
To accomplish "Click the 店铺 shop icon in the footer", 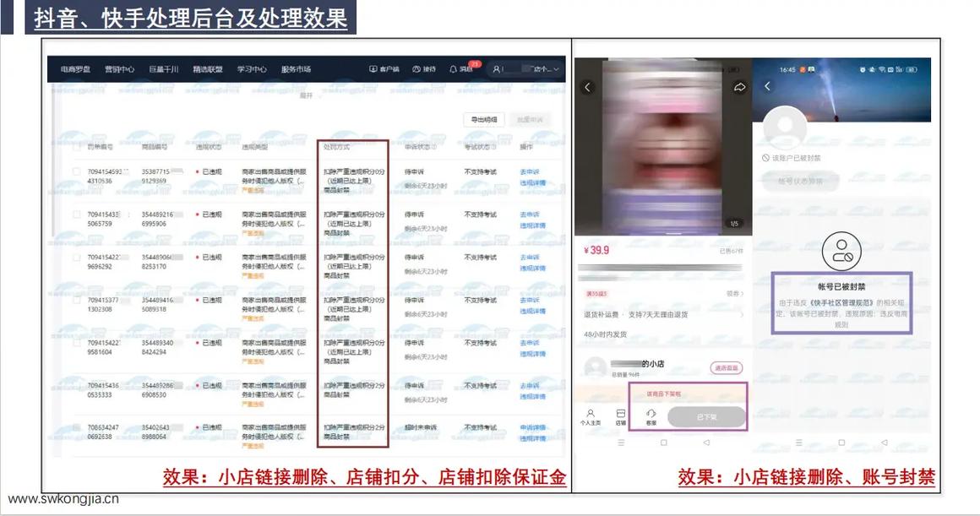I will [x=621, y=417].
